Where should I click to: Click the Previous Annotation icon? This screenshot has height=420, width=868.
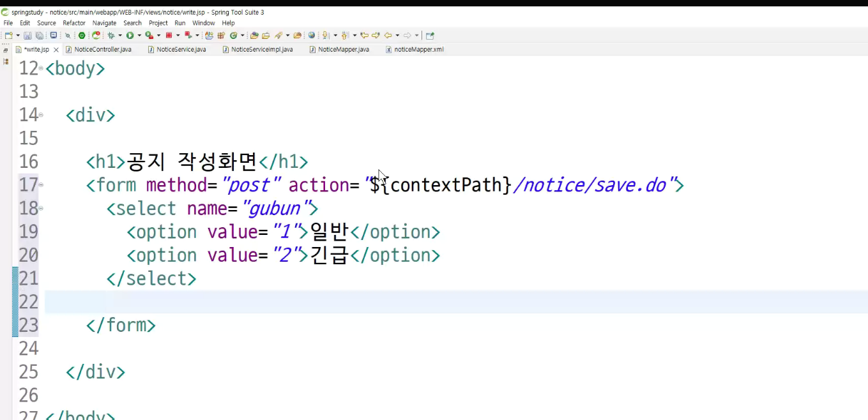[345, 35]
